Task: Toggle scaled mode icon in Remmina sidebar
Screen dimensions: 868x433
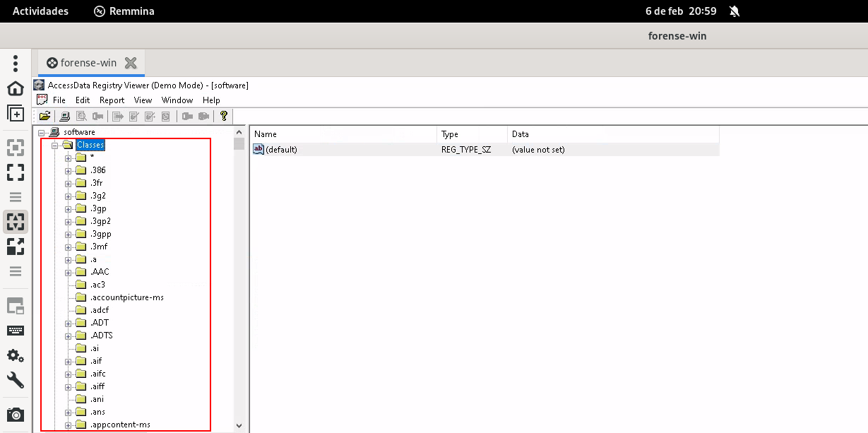Action: pos(16,247)
